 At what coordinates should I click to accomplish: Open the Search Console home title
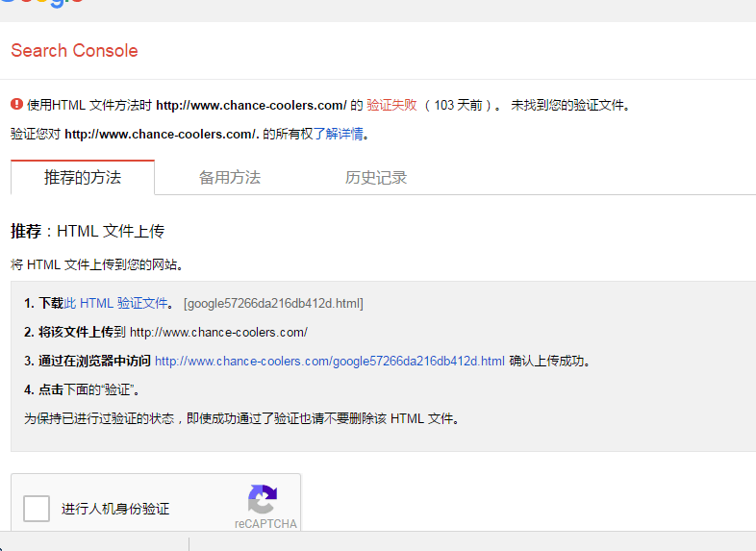click(74, 51)
